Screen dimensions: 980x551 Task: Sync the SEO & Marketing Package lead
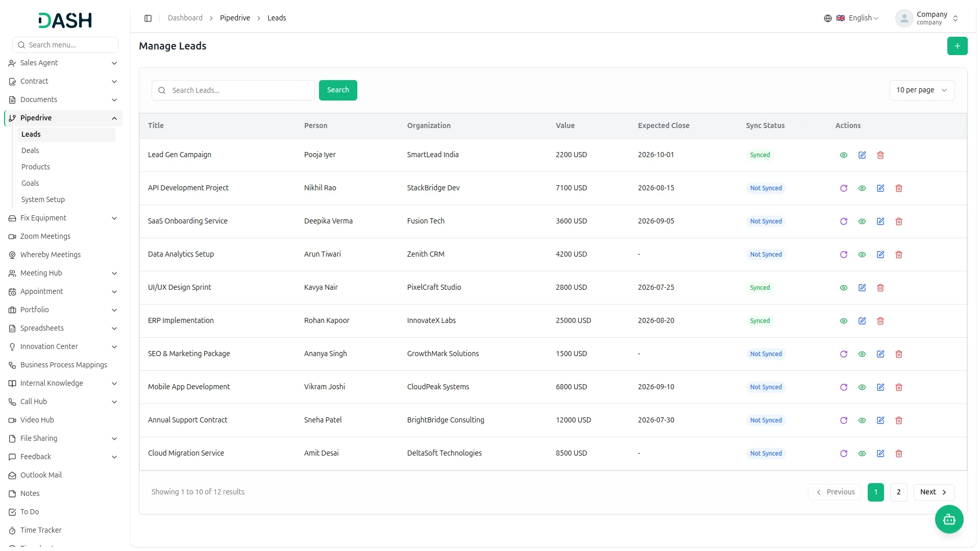coord(844,354)
